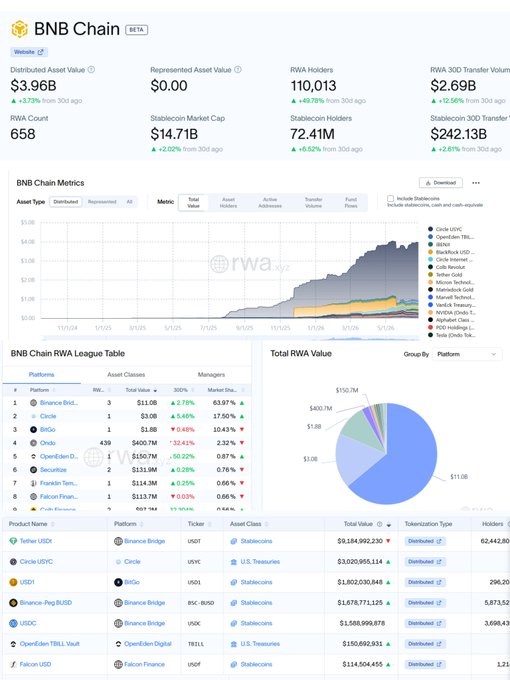The width and height of the screenshot is (510, 680).
Task: Sort products table by Platform column
Action: tap(128, 524)
